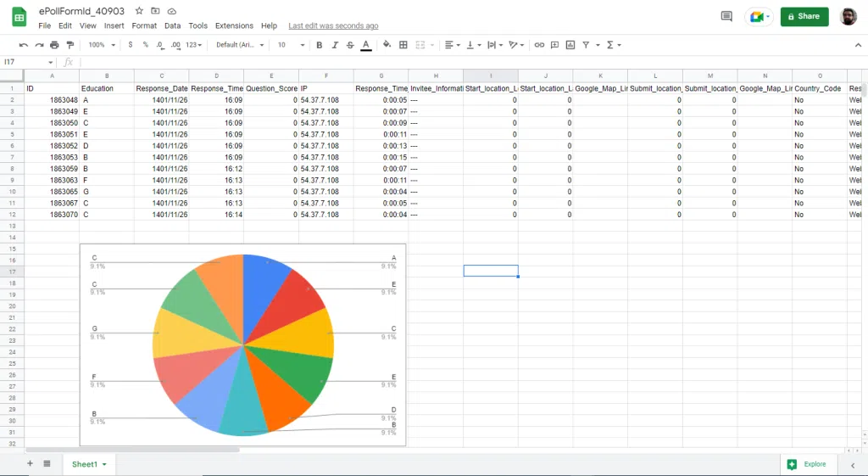The height and width of the screenshot is (476, 868).
Task: Click the green Share button
Action: (804, 17)
